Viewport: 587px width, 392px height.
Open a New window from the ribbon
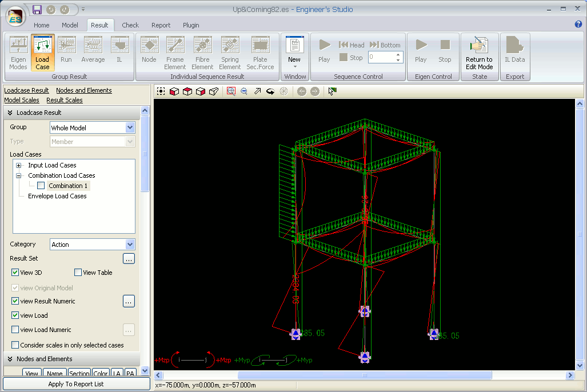294,52
